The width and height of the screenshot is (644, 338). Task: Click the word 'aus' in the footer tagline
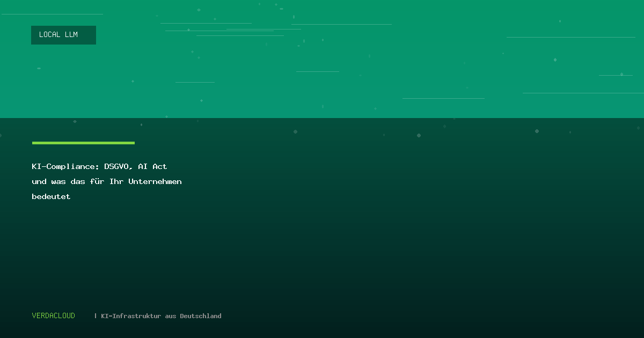(x=171, y=316)
